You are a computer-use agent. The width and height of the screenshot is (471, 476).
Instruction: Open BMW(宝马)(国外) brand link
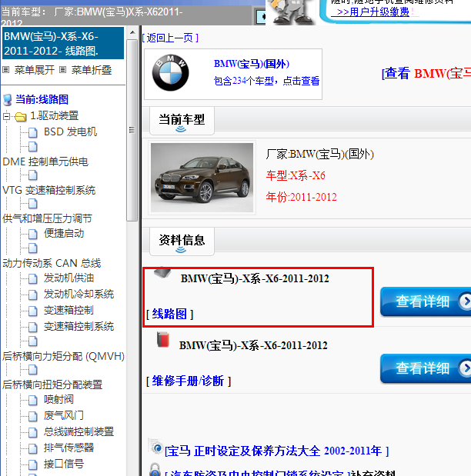pos(252,64)
